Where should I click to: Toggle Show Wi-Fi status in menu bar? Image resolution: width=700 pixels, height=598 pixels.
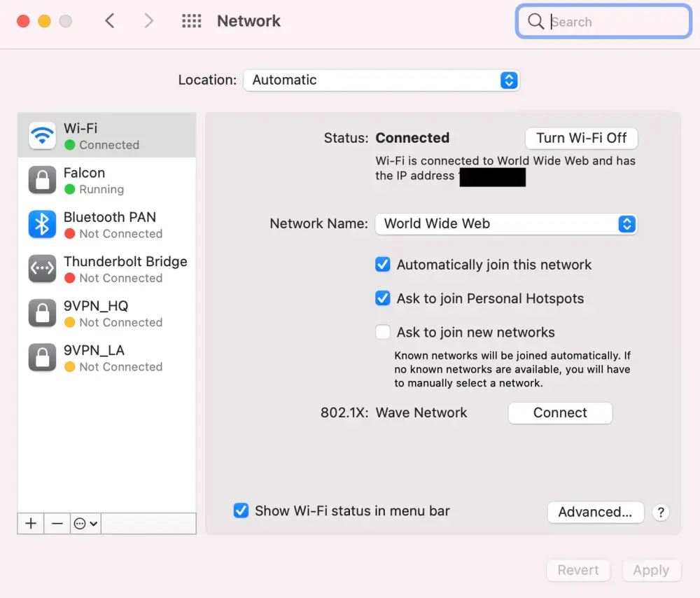[241, 510]
